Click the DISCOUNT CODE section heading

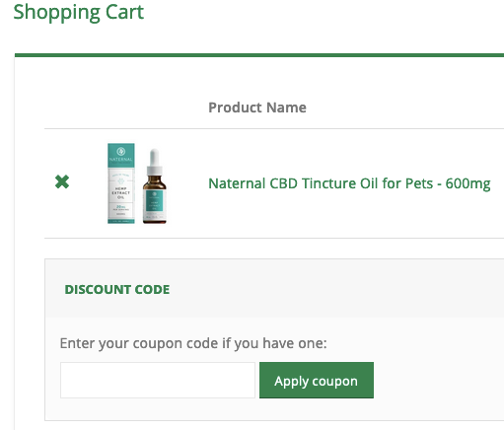coord(117,290)
